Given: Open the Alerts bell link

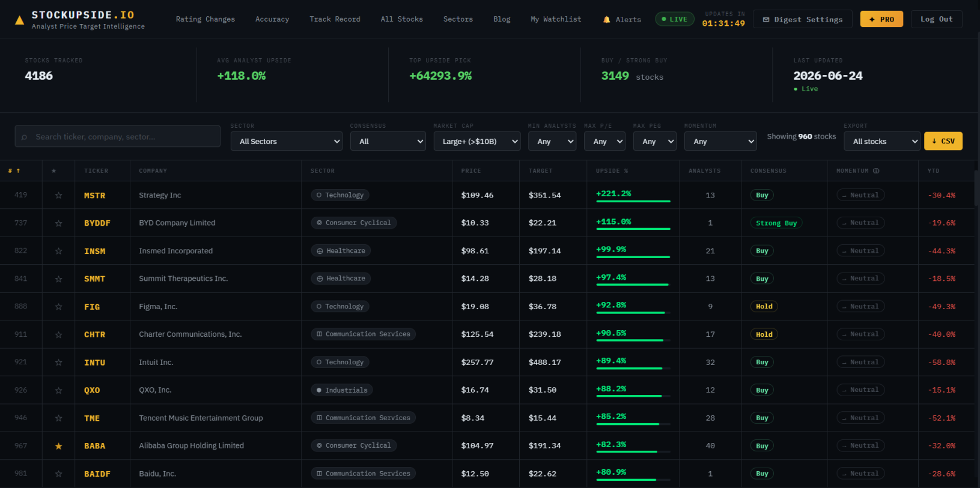Looking at the screenshot, I should [x=622, y=19].
